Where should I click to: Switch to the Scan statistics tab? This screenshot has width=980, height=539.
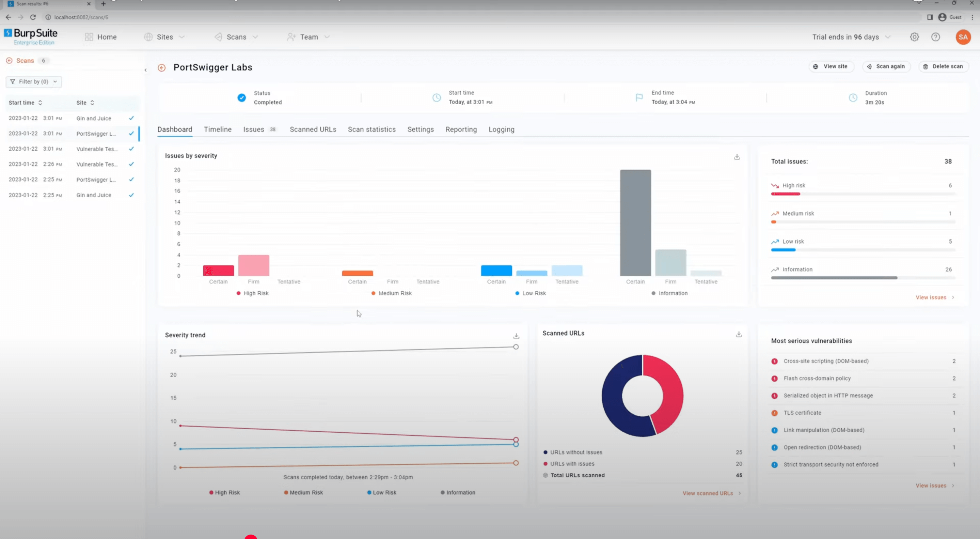pos(372,129)
